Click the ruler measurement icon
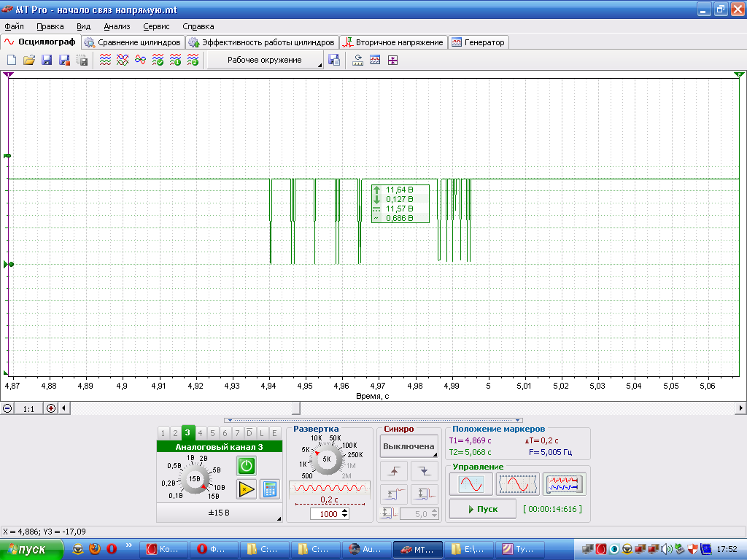 [x=357, y=60]
